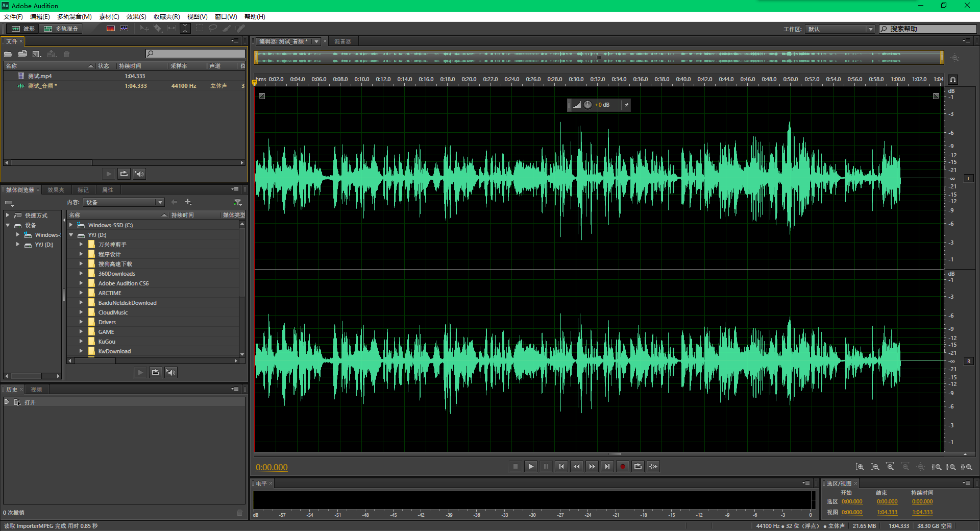This screenshot has width=980, height=531.
Task: Select the Marquee Selection tool
Action: coord(200,29)
